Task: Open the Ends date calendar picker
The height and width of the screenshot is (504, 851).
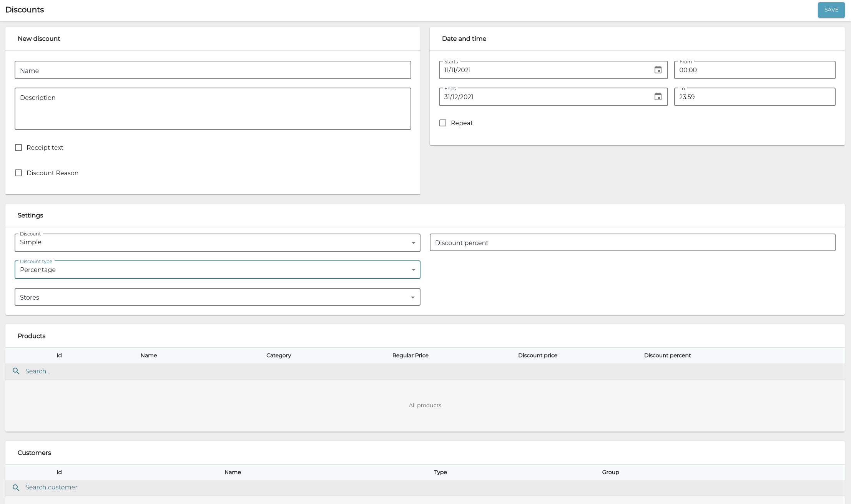Action: point(658,97)
